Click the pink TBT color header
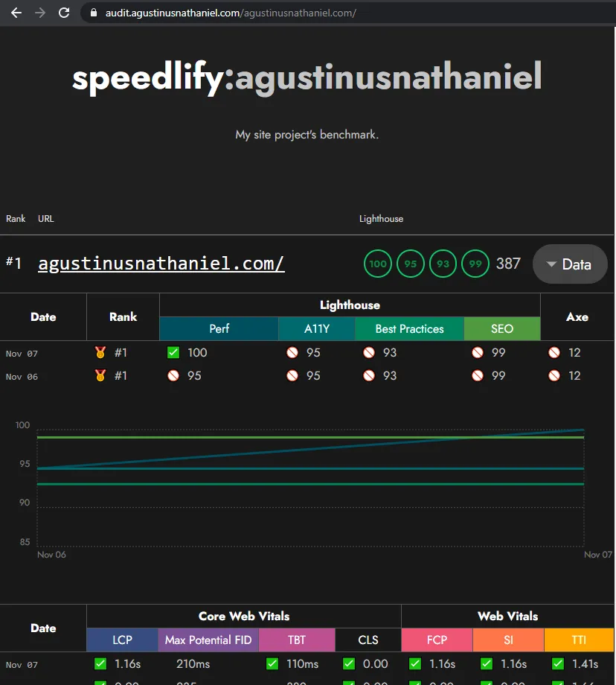The width and height of the screenshot is (616, 685). [x=297, y=640]
